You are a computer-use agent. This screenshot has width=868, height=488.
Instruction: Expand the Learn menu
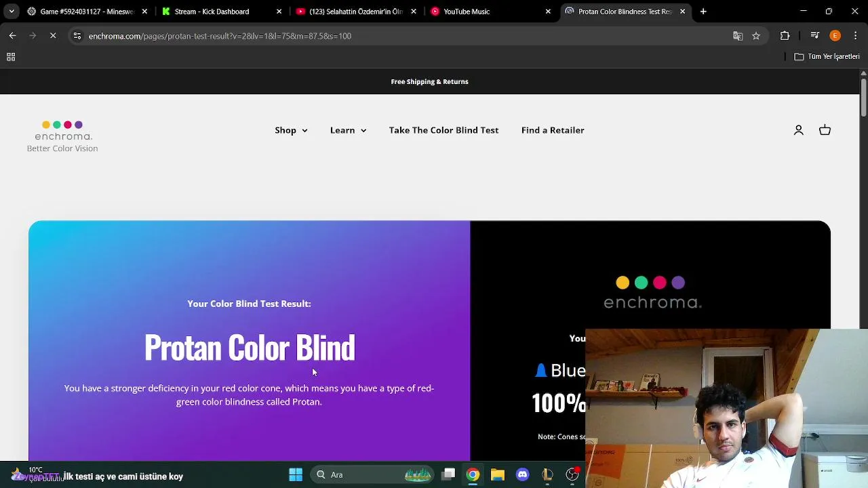click(x=348, y=130)
